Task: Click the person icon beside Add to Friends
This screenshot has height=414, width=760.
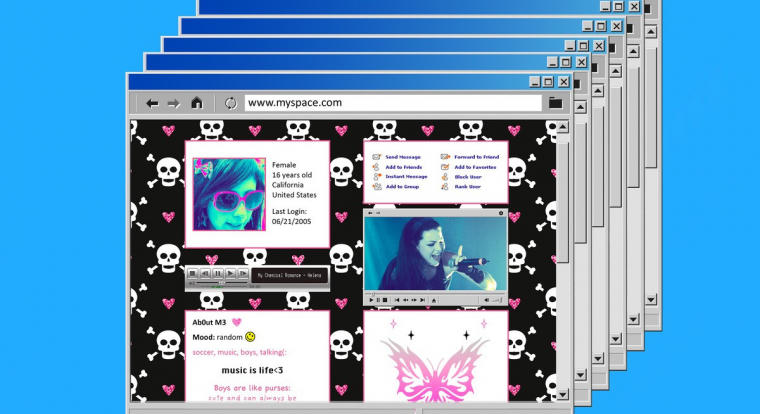Action: coord(376,167)
